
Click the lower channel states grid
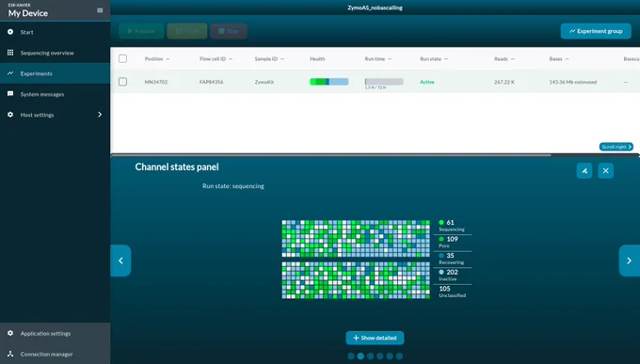(x=356, y=280)
